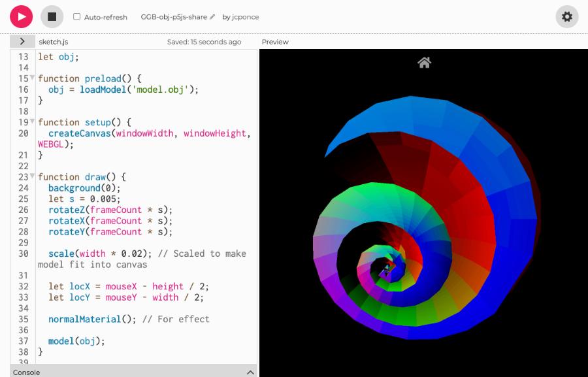Click the home icon in preview
This screenshot has width=588, height=377.
click(x=424, y=63)
